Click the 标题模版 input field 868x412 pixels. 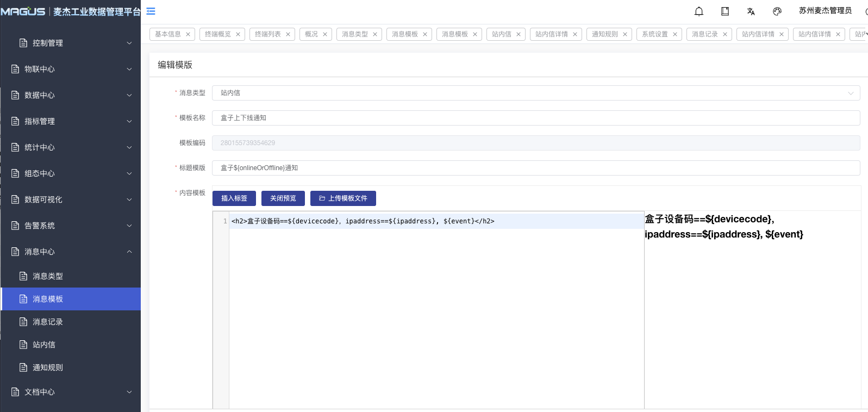[536, 168]
